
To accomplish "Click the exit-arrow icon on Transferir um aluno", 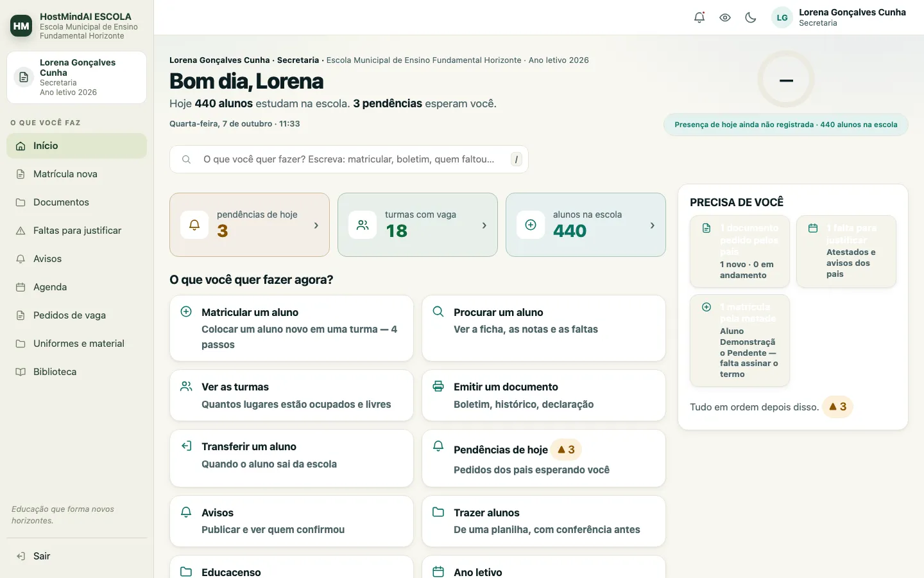I will [186, 446].
